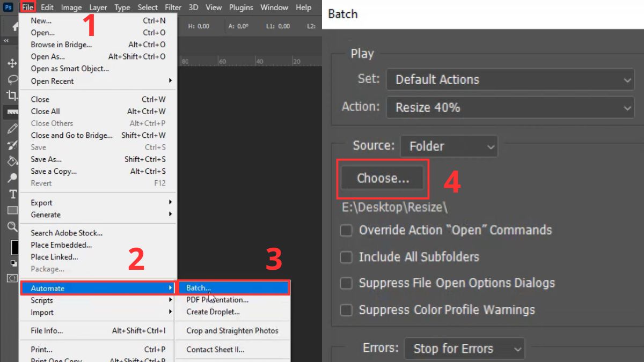Image resolution: width=644 pixels, height=362 pixels.
Task: Open the foreground color swatch
Action: pyautogui.click(x=16, y=248)
